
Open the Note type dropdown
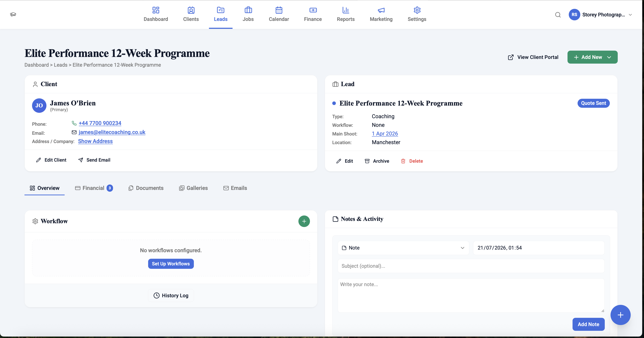(x=403, y=248)
